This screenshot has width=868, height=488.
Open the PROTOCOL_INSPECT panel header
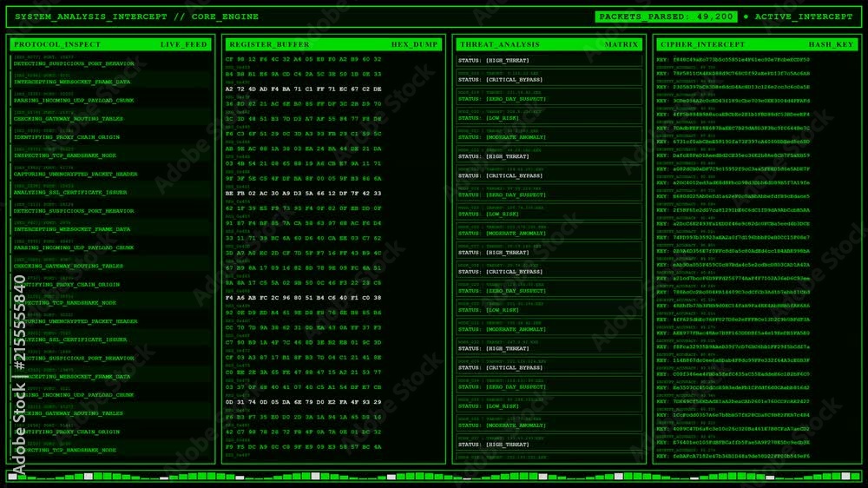(110, 44)
